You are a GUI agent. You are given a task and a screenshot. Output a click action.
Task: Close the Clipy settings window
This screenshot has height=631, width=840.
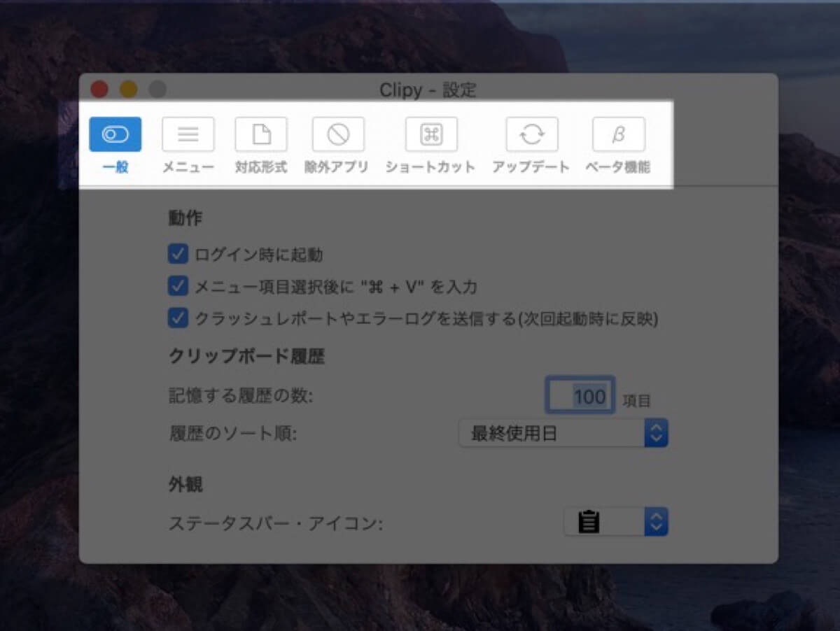(99, 89)
